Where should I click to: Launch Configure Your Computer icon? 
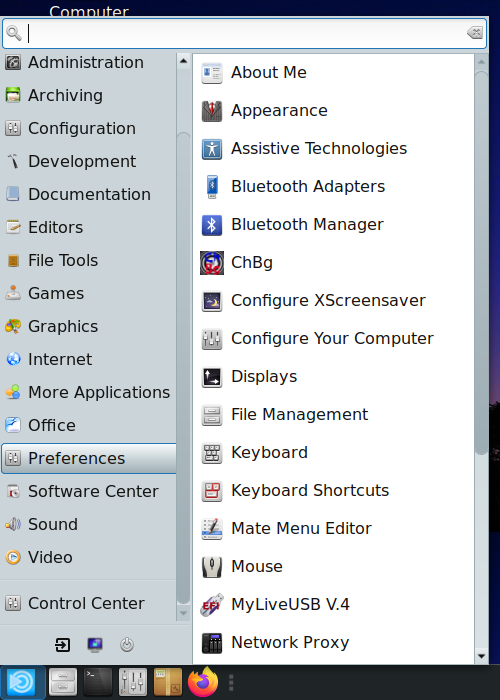[x=212, y=338]
